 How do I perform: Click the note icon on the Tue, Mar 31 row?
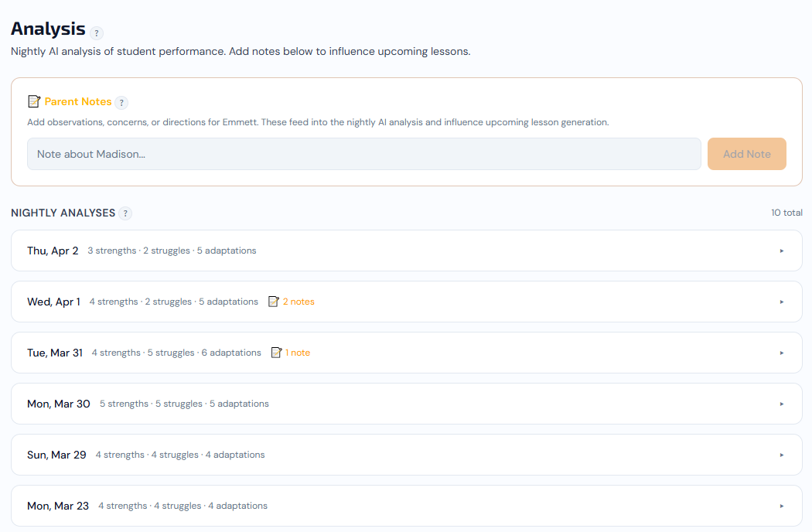coord(277,352)
